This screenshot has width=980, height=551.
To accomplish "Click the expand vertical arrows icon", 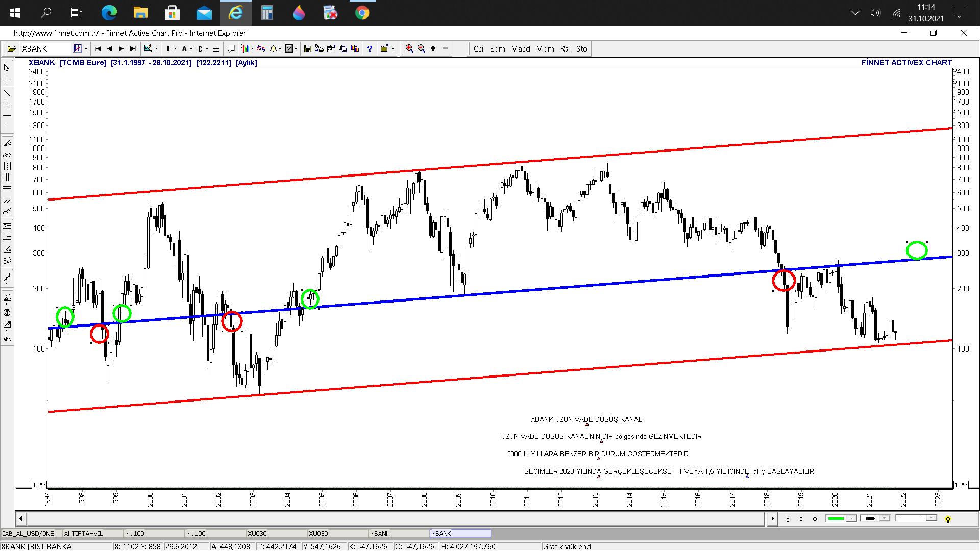I will (x=801, y=519).
